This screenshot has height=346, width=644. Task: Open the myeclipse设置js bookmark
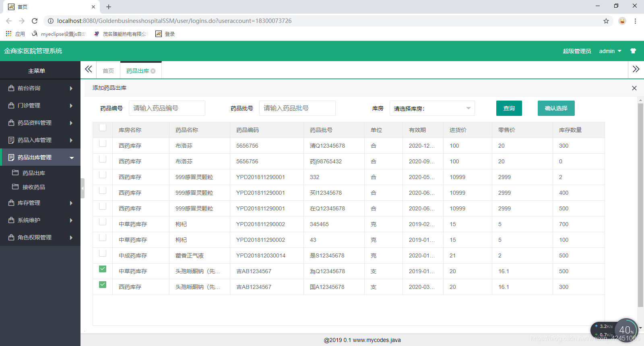(59, 34)
